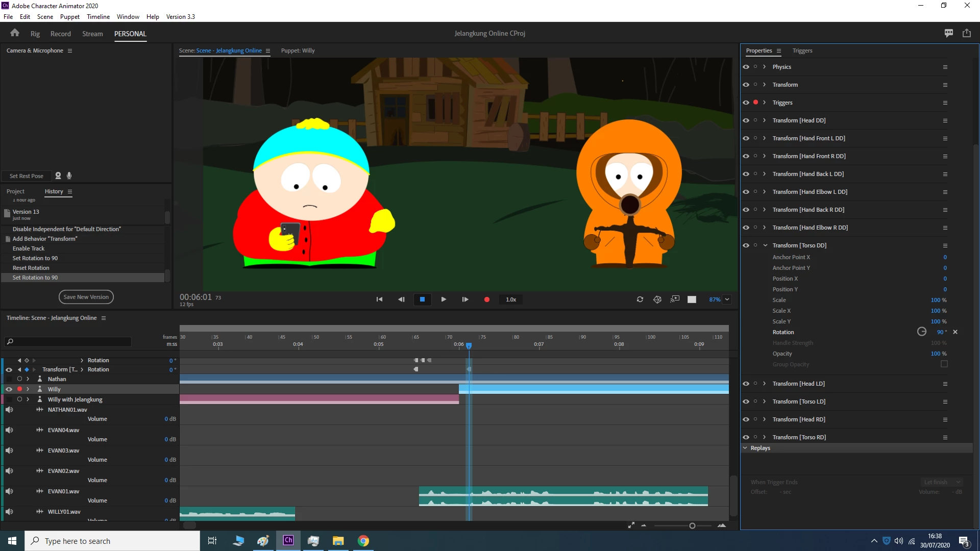Collapse the Transform [Torso DD] section
Image resolution: width=980 pixels, height=551 pixels.
765,245
